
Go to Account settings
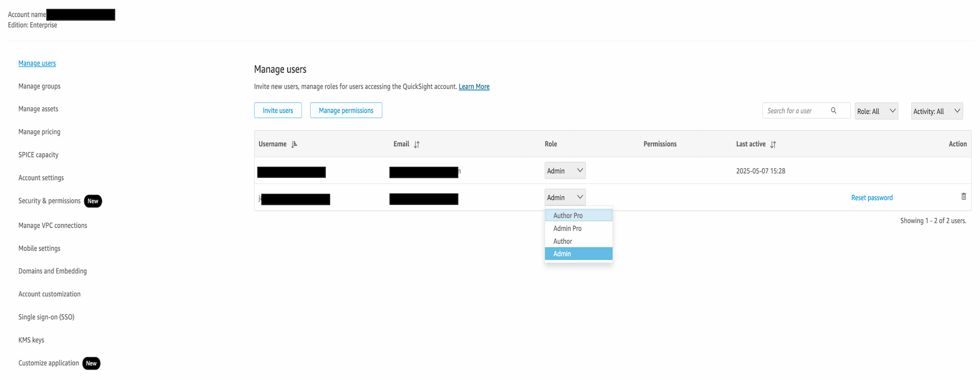pos(41,178)
